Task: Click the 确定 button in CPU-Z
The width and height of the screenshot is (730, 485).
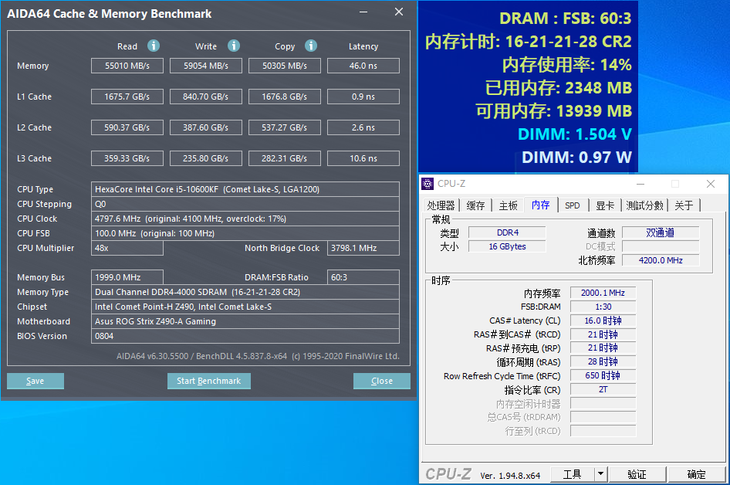Action: point(696,474)
